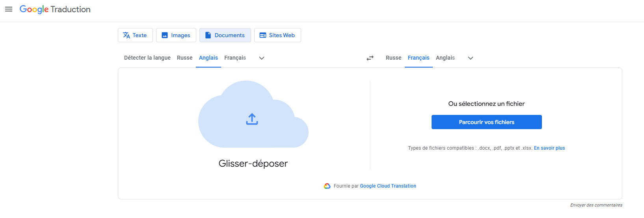Select Anglais as target language
The image size is (644, 218).
pyautogui.click(x=445, y=58)
